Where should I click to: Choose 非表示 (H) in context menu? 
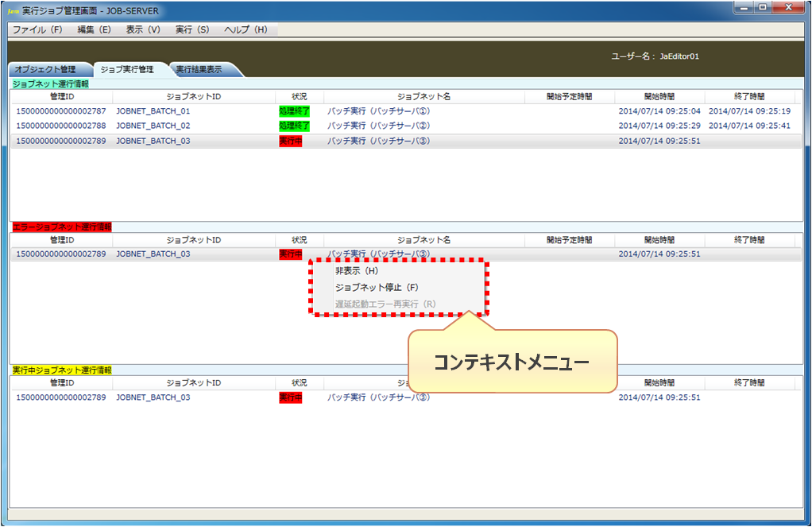357,270
